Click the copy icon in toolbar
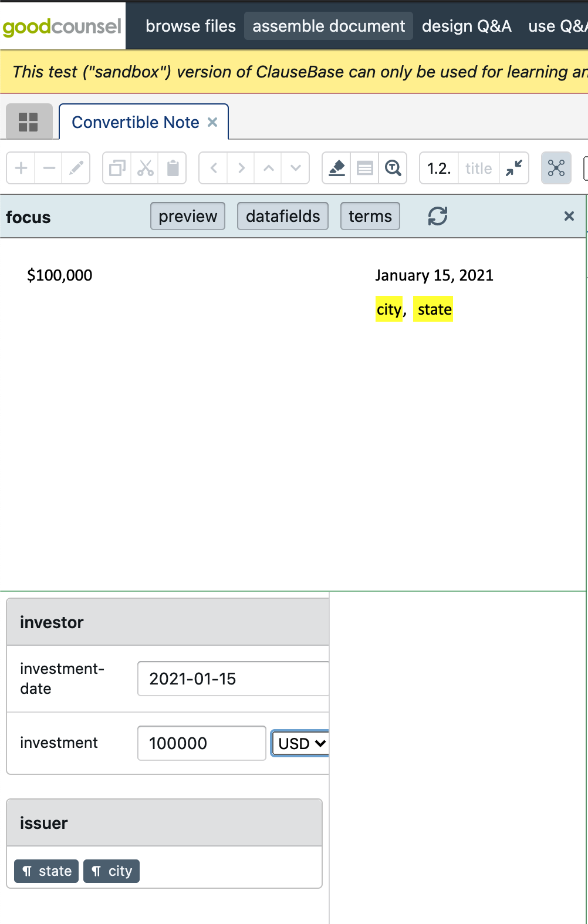 (x=117, y=168)
